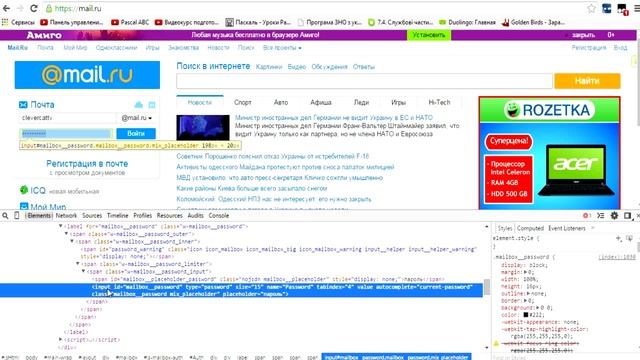Select the Авто news tab
The height and width of the screenshot is (360, 640).
281,102
